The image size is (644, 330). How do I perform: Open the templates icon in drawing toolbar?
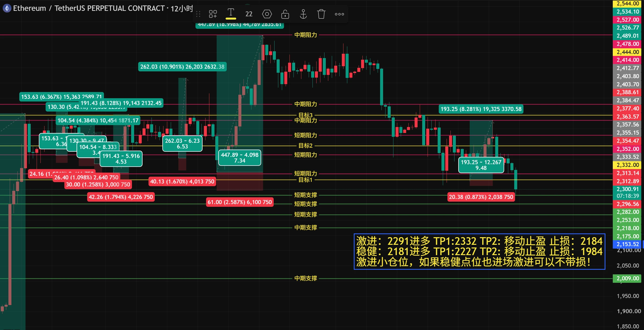point(213,14)
